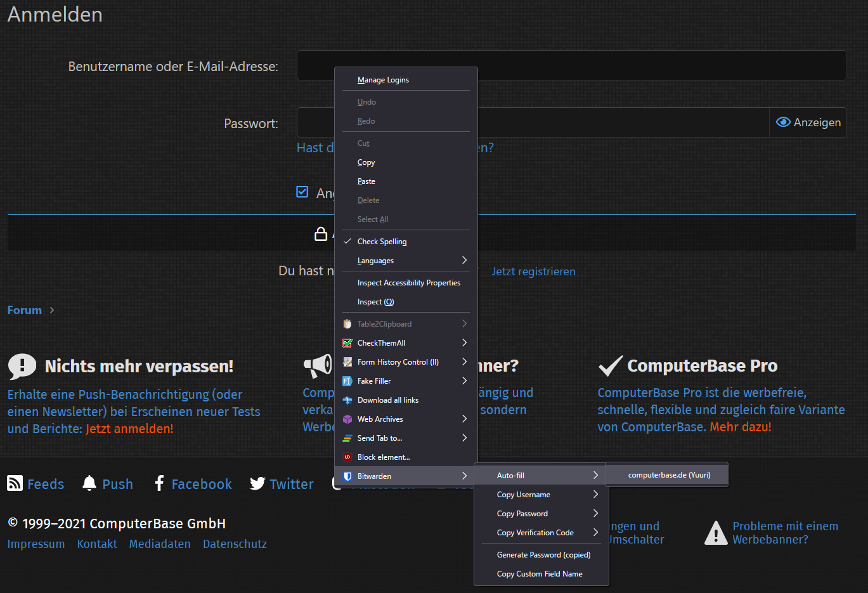Select Inspect Accessibility Properties

point(406,283)
